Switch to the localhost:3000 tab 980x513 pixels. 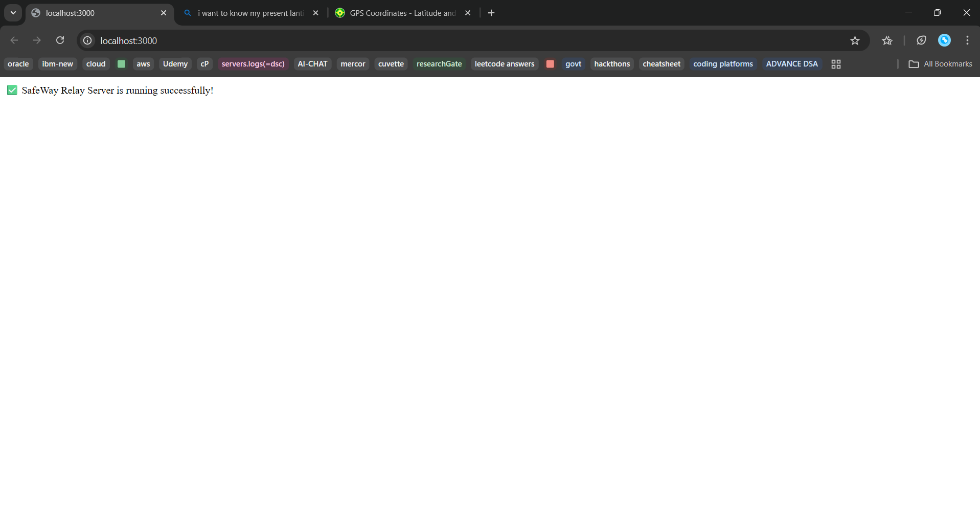100,13
